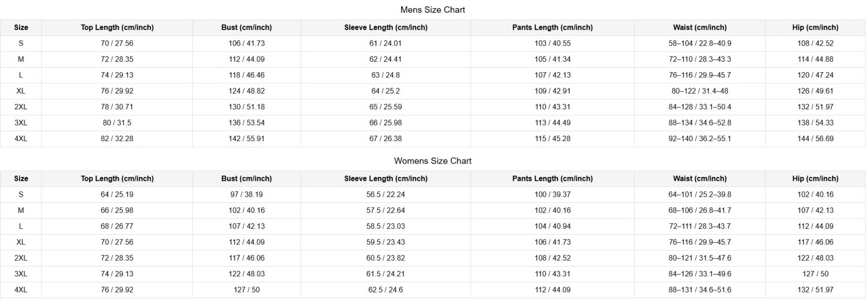Click Top Length header in Womens chart
The height and width of the screenshot is (300, 868).
(x=117, y=179)
